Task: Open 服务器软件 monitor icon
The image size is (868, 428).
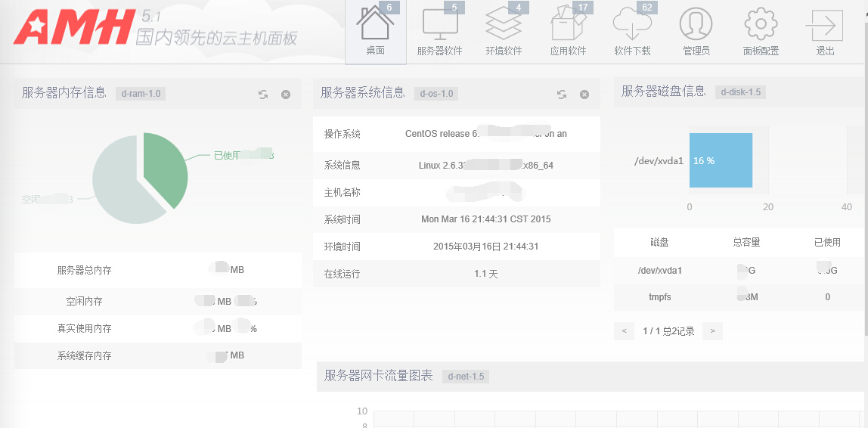Action: pyautogui.click(x=440, y=23)
